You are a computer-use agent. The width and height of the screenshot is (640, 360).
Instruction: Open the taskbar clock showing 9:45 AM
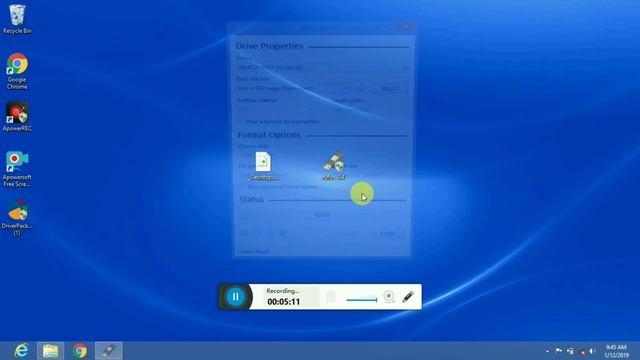pos(616,351)
